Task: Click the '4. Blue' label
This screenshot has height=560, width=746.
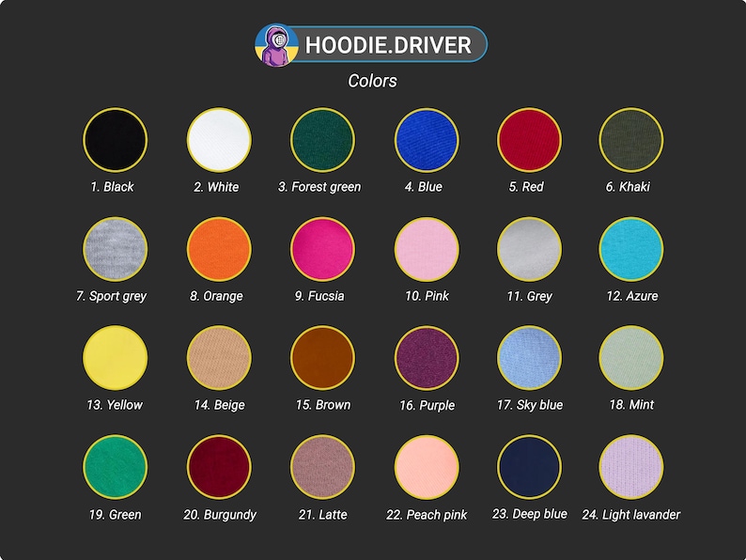Action: pos(424,187)
